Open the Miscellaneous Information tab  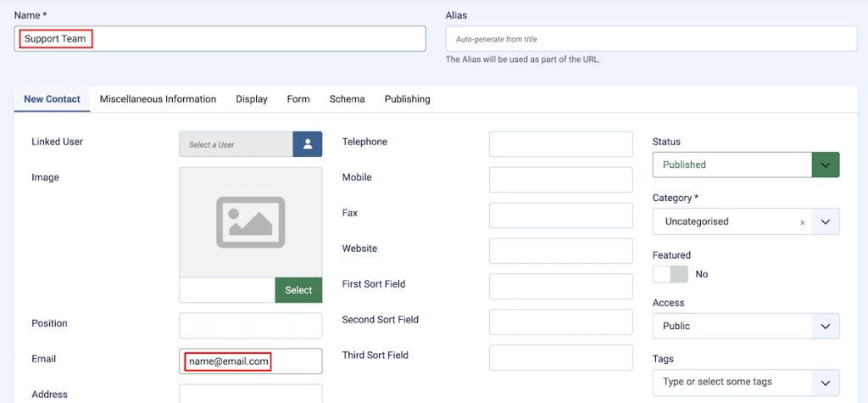click(158, 99)
